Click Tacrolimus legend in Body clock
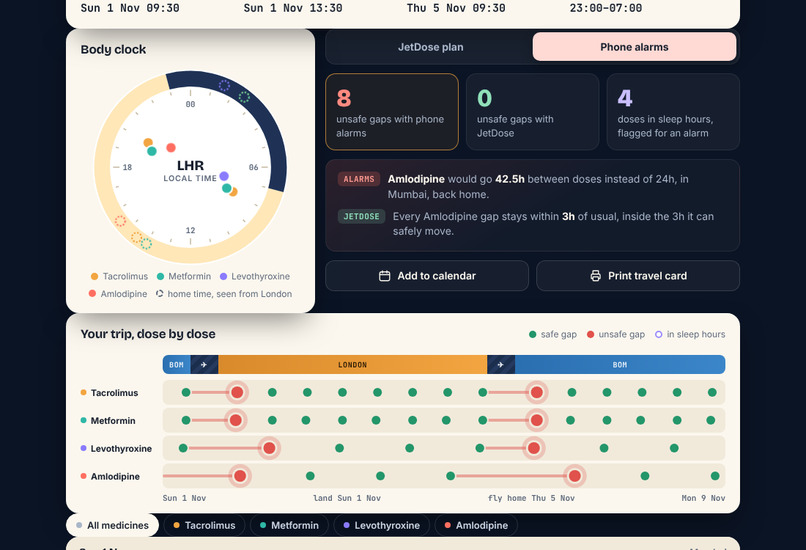The height and width of the screenshot is (550, 806). pos(119,277)
